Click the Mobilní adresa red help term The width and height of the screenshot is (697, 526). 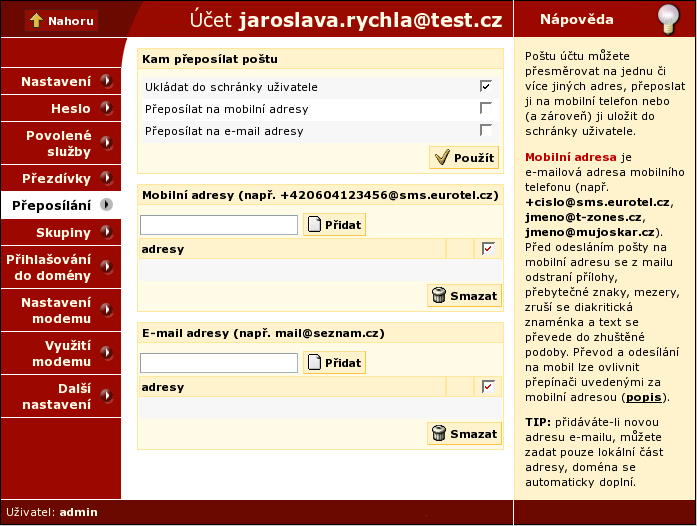pos(570,157)
